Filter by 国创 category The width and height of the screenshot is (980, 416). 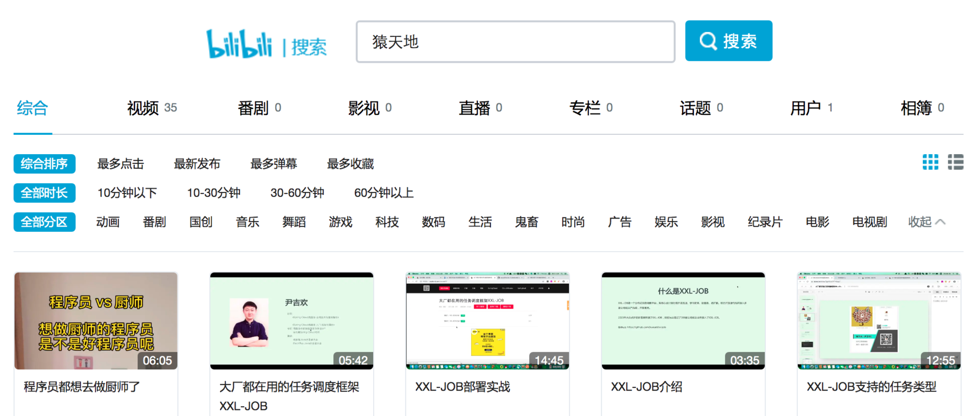click(x=201, y=222)
